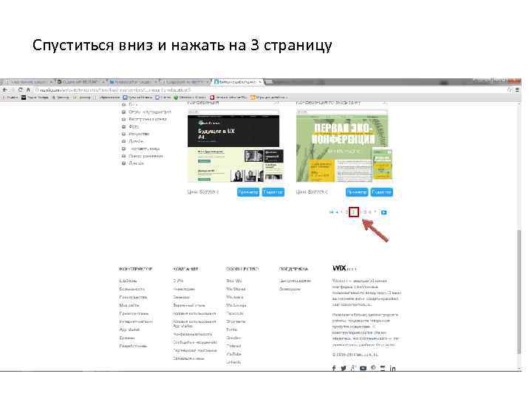Image resolution: width=532 pixels, height=399 pixels.
Task: Click 'Редактор' under the eco-conference template
Action: tap(382, 192)
